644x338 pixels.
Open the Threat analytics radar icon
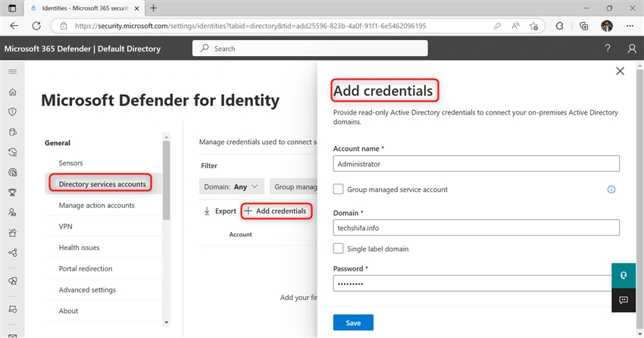[x=13, y=172]
